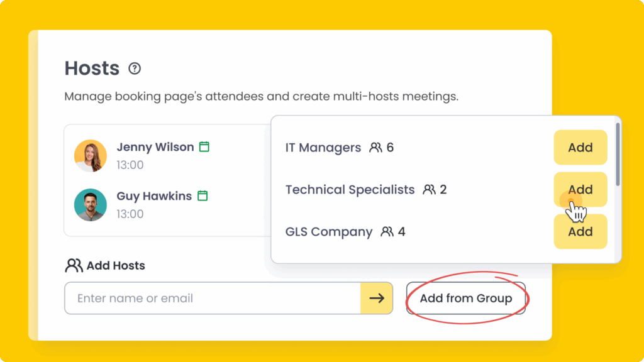The image size is (644, 362).
Task: Click the members icon beside Technical Specialists
Action: (x=430, y=190)
